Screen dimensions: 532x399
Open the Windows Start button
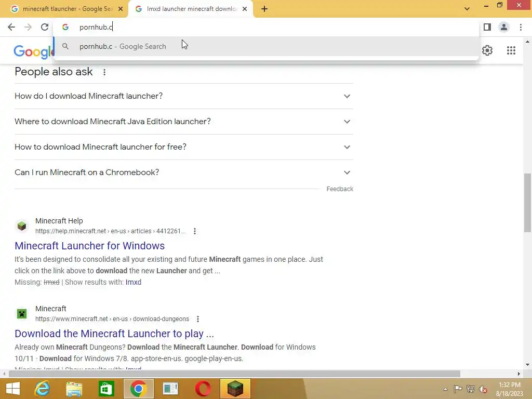[13, 389]
